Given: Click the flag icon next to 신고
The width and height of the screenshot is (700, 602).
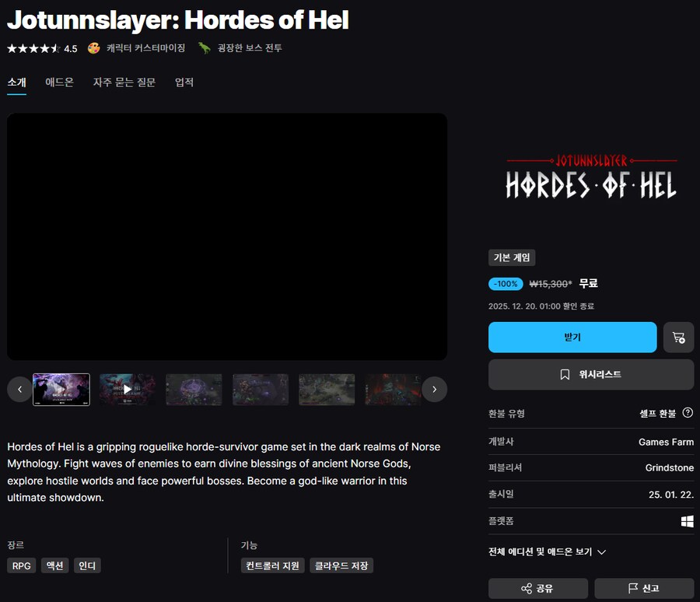Looking at the screenshot, I should click(632, 589).
